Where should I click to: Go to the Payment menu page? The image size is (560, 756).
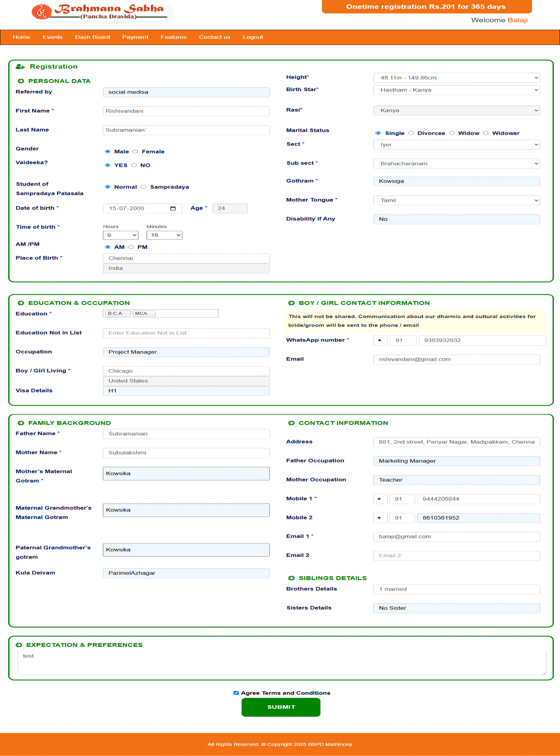135,37
